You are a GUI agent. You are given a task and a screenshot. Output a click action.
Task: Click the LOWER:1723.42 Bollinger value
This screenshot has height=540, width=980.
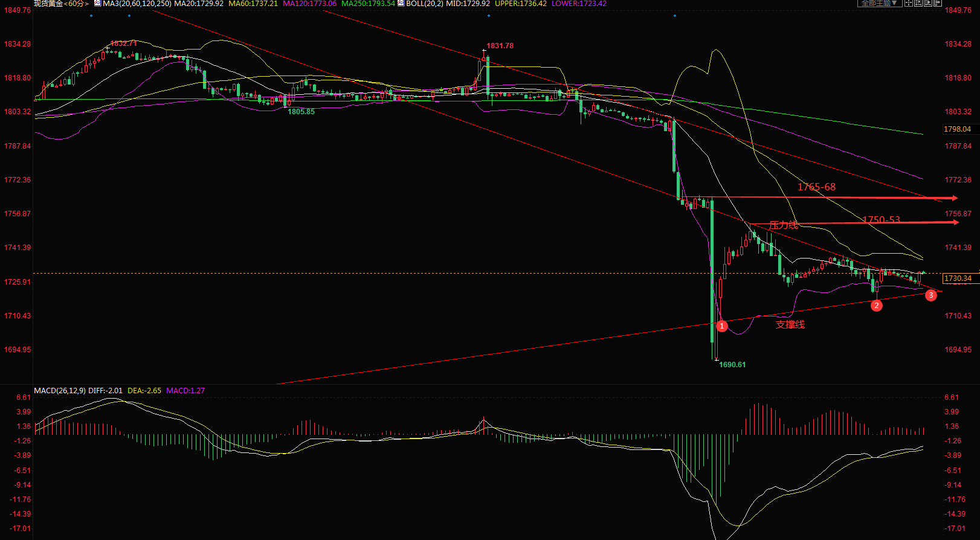579,4
